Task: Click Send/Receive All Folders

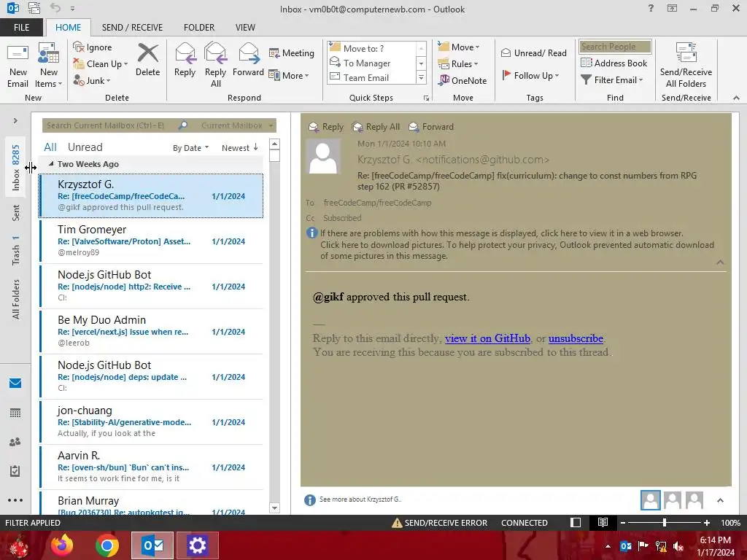Action: [686, 66]
